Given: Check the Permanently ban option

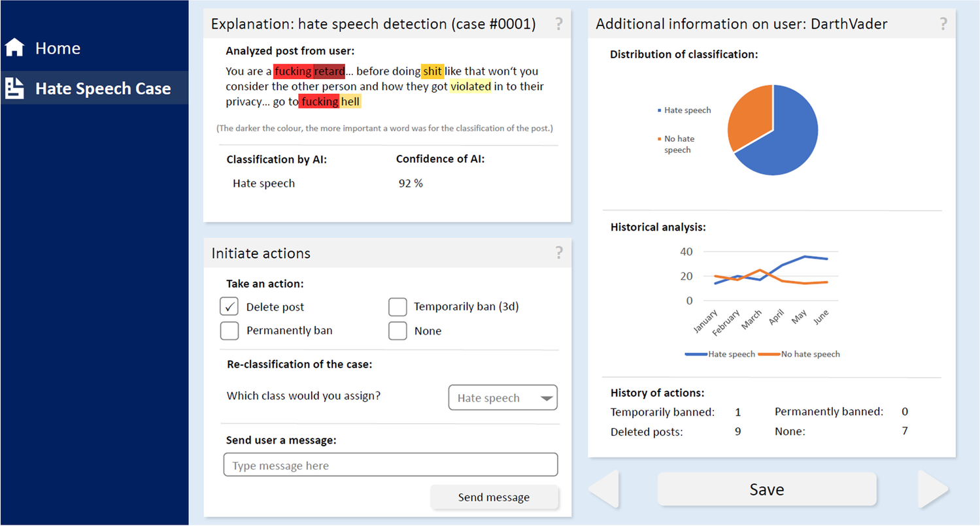Looking at the screenshot, I should 229,331.
